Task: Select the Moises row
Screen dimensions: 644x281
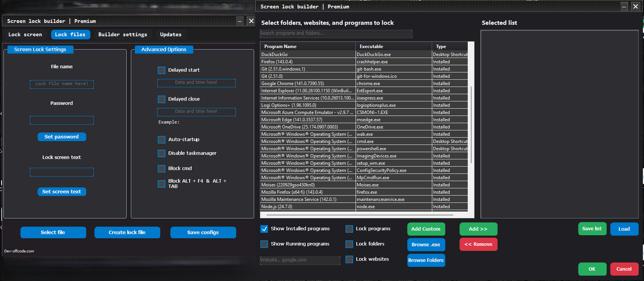Action: (x=364, y=185)
